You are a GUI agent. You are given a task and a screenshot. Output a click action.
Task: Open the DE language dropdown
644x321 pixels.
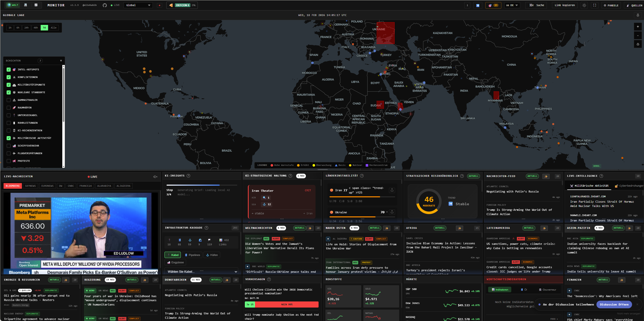pyautogui.click(x=512, y=5)
